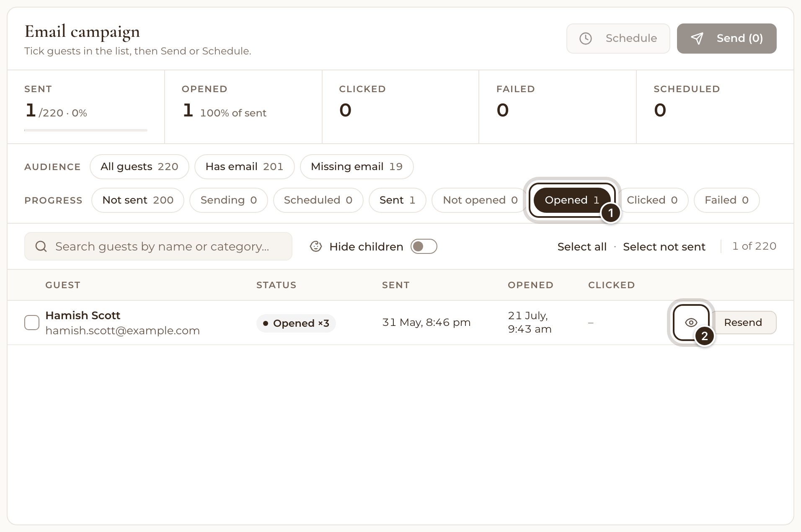Click the Email campaign heading

pyautogui.click(x=82, y=32)
